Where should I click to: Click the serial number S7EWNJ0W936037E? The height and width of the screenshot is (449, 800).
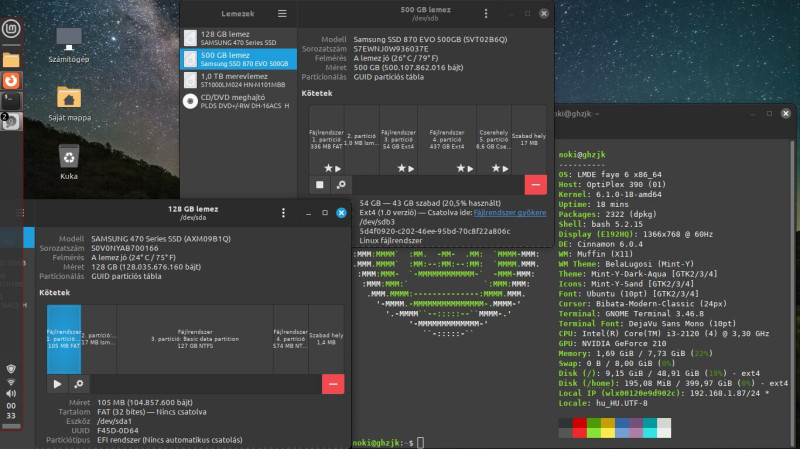coord(391,49)
